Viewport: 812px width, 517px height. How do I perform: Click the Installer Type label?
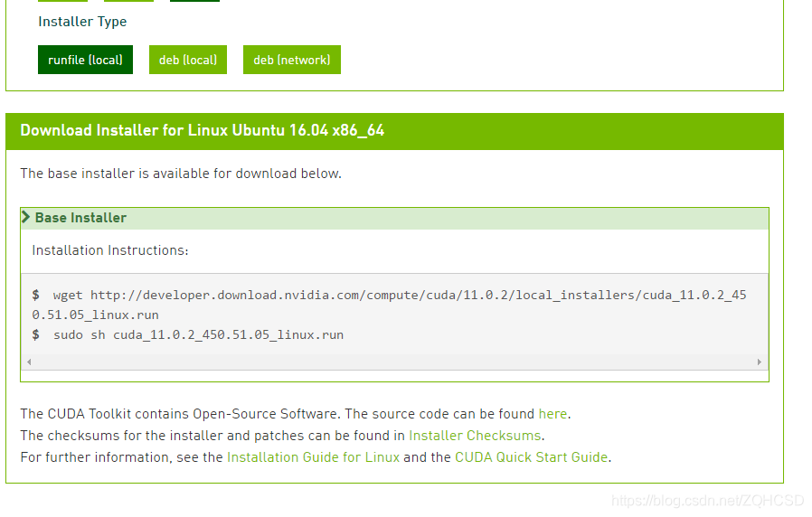click(x=82, y=22)
